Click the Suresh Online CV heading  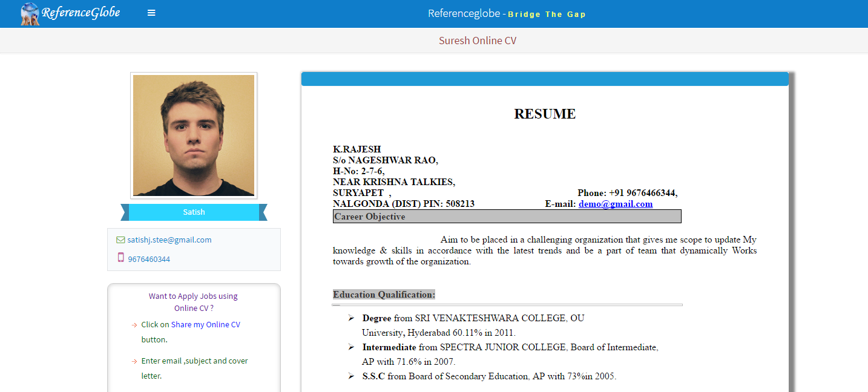click(478, 41)
